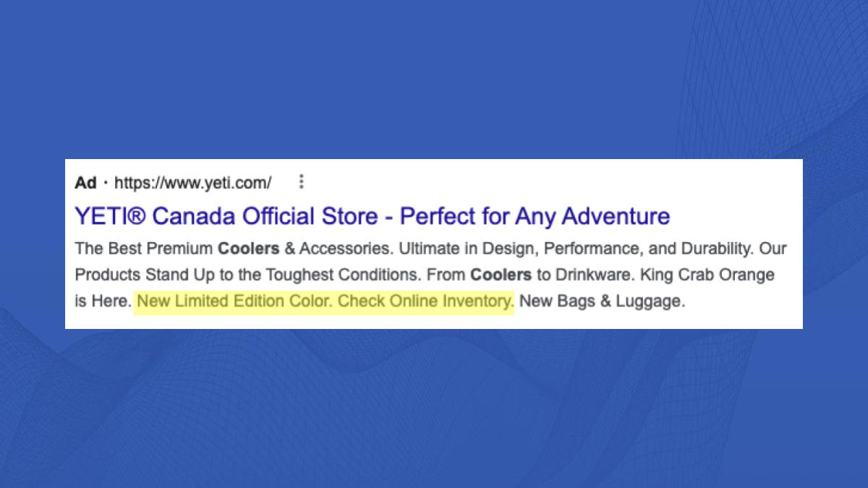Click the "New Bags & Luggage" text

(601, 301)
